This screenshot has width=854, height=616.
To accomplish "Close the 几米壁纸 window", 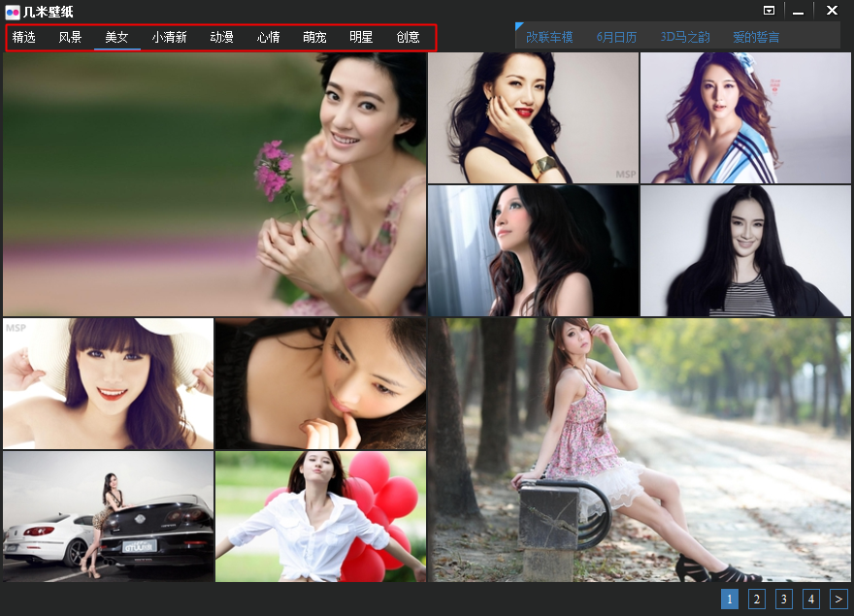I will pos(832,11).
